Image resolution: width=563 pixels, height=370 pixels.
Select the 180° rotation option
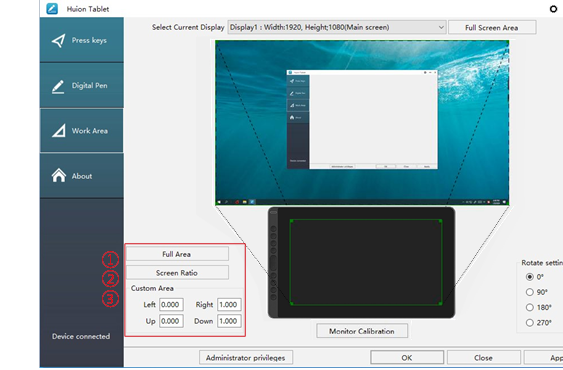click(530, 307)
